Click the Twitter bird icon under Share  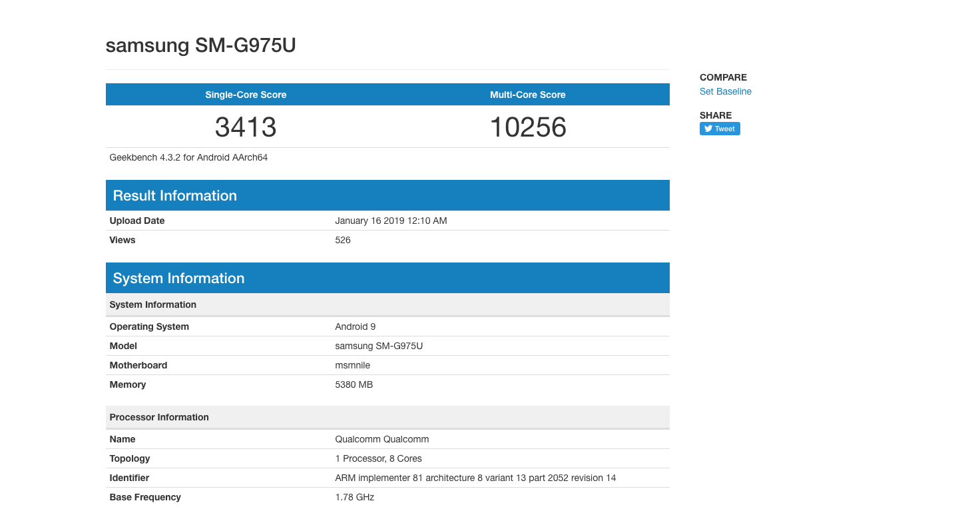(708, 129)
